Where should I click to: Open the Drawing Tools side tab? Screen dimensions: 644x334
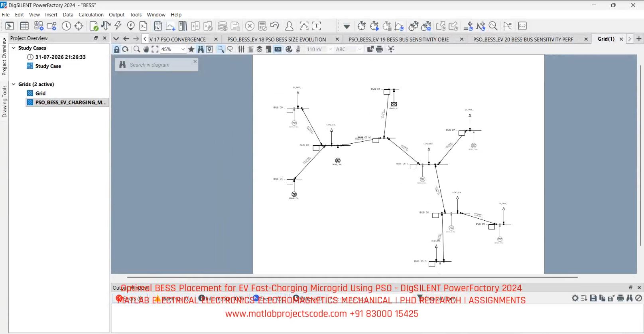(x=4, y=101)
